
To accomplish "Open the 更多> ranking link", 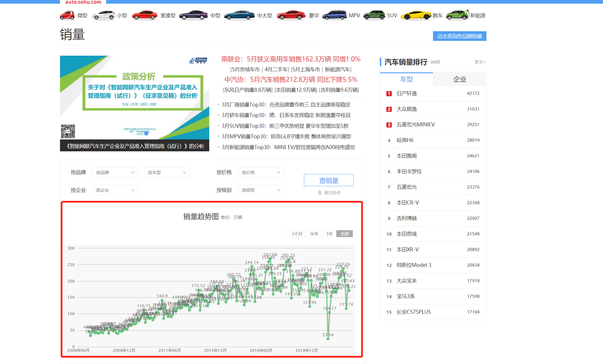I will [x=480, y=62].
